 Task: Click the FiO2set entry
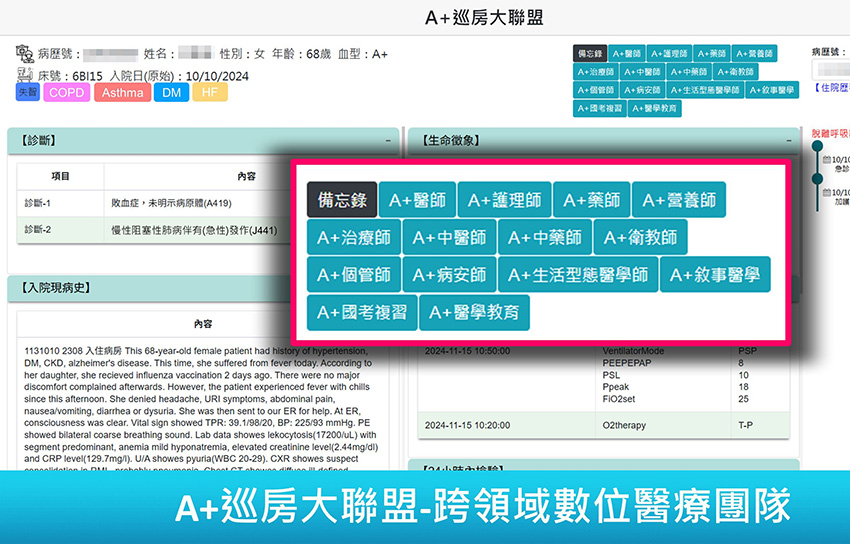click(x=619, y=399)
